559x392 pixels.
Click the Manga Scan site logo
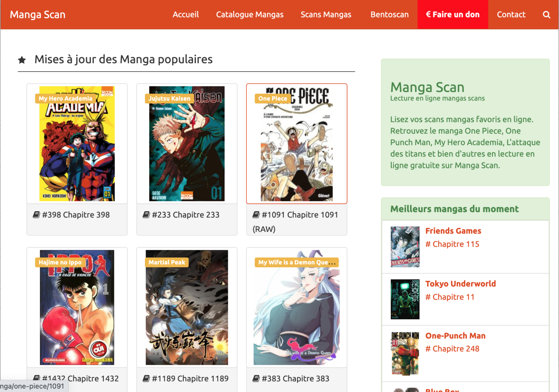(37, 15)
